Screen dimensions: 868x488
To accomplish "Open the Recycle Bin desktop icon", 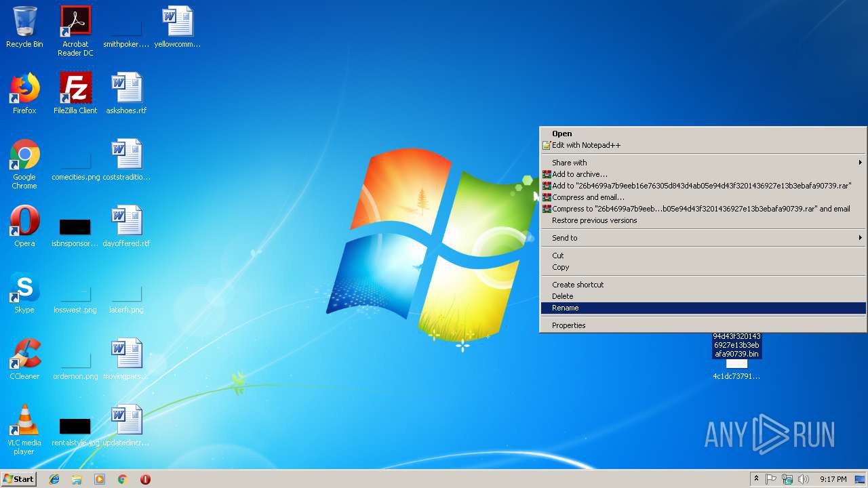I will (24, 27).
